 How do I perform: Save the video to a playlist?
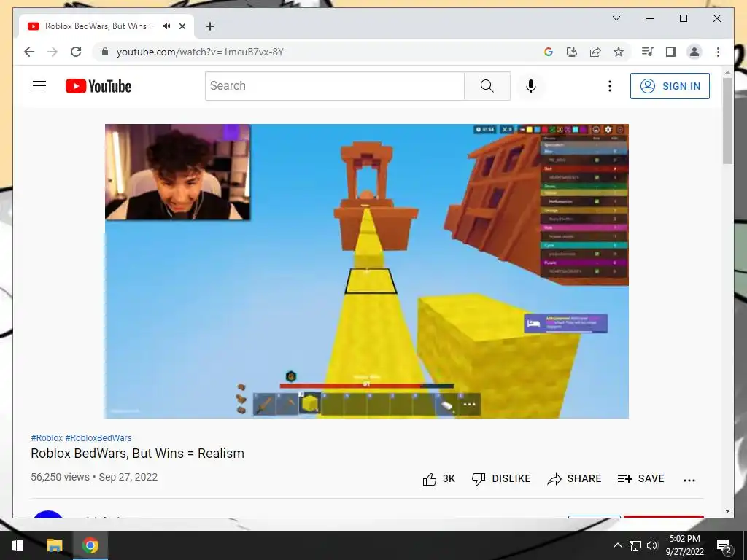[640, 478]
